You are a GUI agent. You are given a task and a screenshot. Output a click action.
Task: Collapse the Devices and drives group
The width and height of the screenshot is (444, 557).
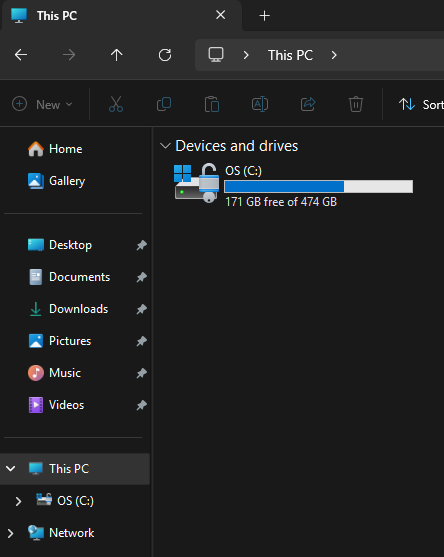165,146
